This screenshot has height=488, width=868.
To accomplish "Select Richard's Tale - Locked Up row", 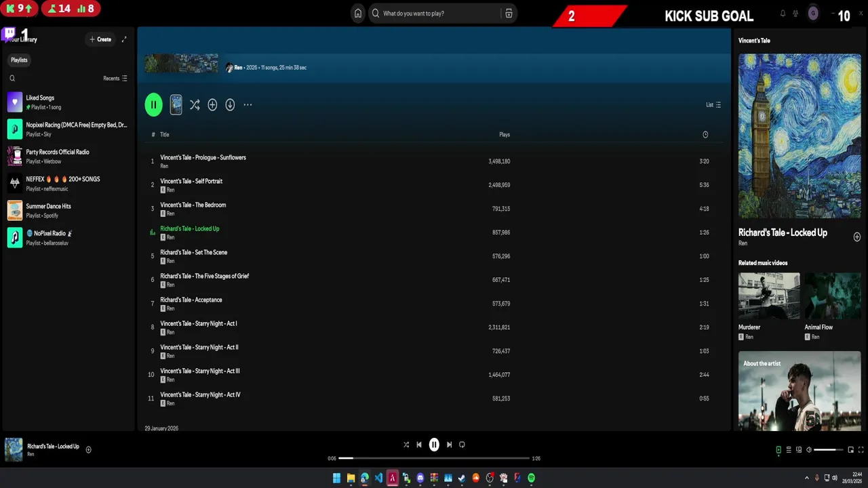I will [x=434, y=232].
